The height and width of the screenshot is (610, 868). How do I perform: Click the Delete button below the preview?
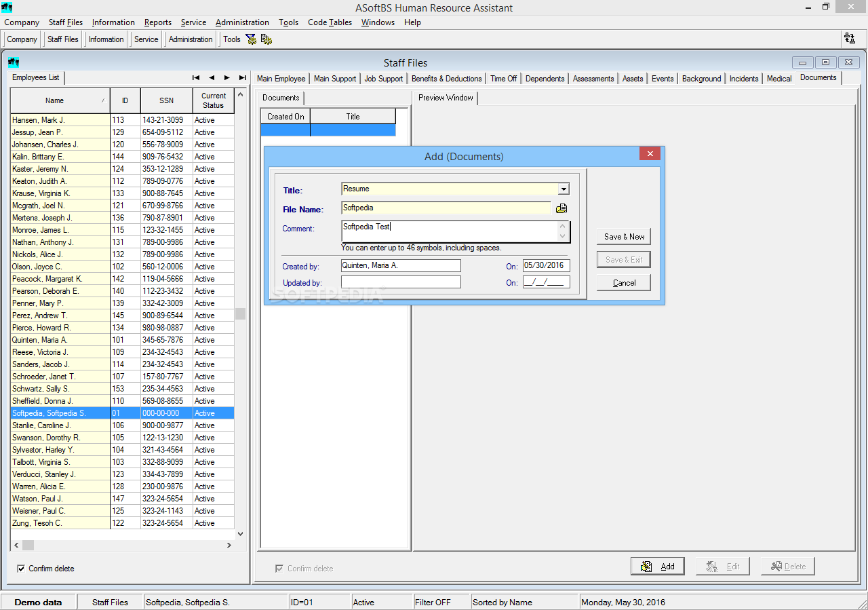pos(788,566)
